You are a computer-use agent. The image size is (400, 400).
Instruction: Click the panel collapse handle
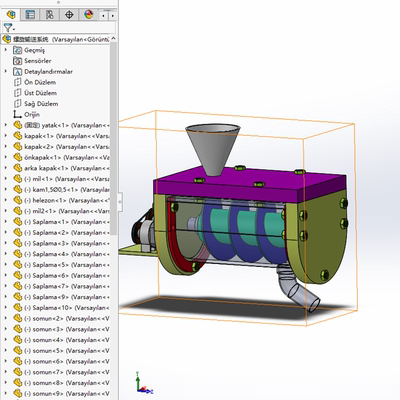tap(120, 201)
